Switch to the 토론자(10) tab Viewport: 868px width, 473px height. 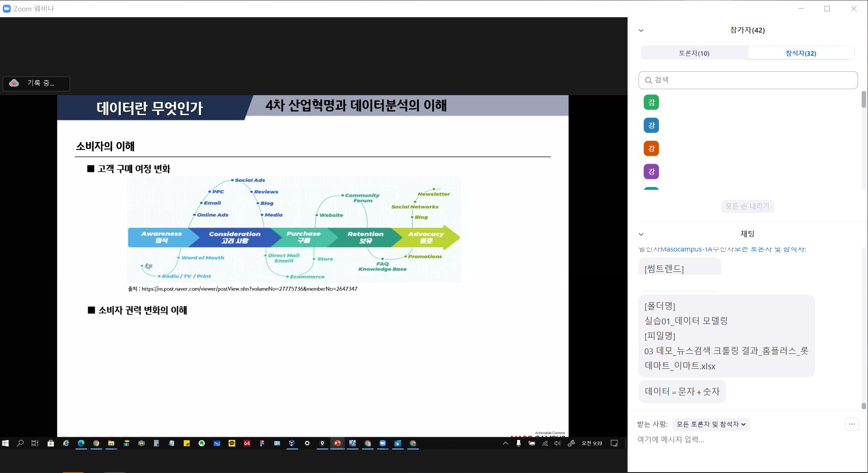(694, 53)
